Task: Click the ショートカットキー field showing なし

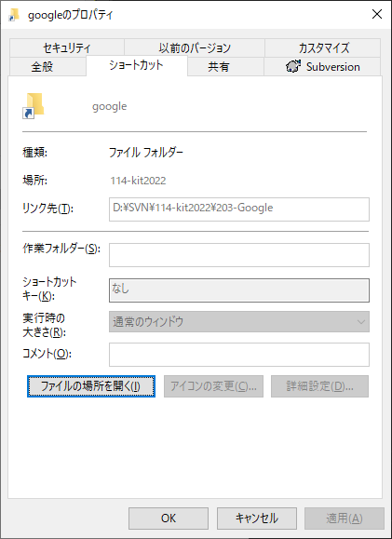Action: [x=239, y=290]
